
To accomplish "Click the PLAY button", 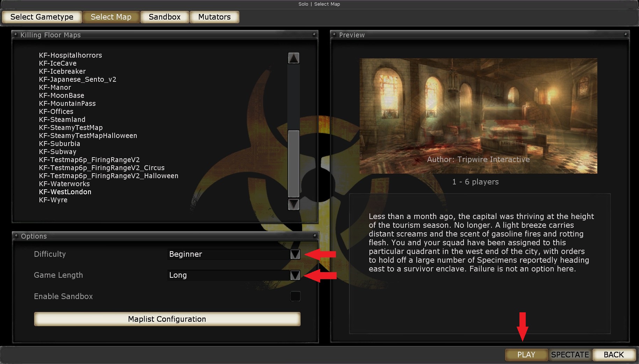I will click(x=526, y=355).
